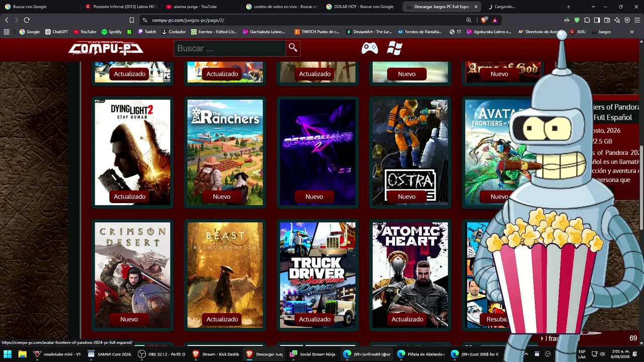Switch to OBS 32.1.2 in the taskbar

click(x=162, y=354)
